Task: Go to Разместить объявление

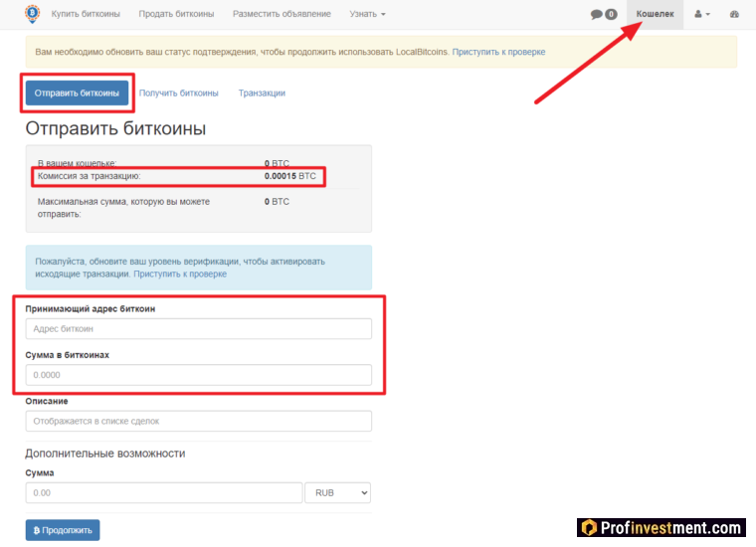Action: pos(283,14)
